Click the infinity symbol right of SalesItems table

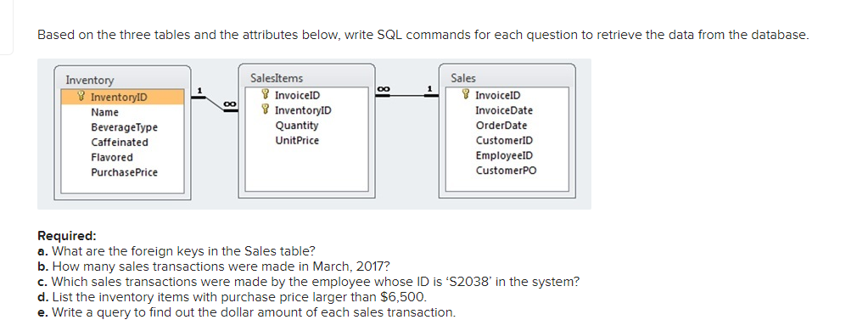tap(383, 88)
